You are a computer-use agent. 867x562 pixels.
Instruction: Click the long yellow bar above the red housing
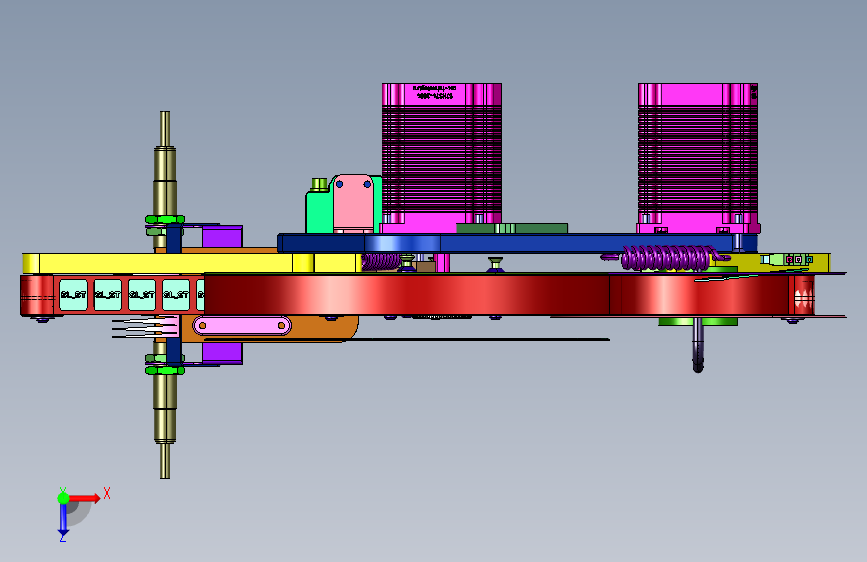[192, 263]
